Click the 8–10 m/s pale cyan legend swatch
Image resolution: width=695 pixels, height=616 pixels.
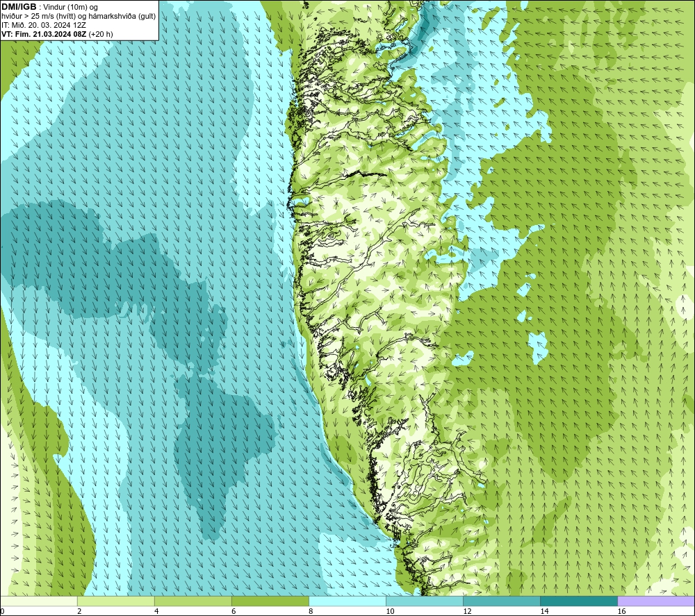[347, 601]
